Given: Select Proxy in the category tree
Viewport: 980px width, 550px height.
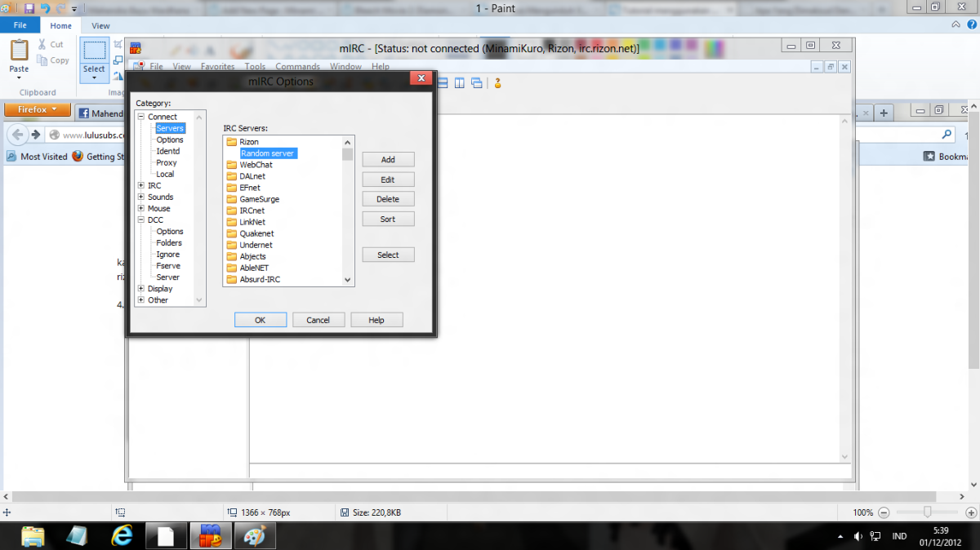Looking at the screenshot, I should pyautogui.click(x=167, y=162).
